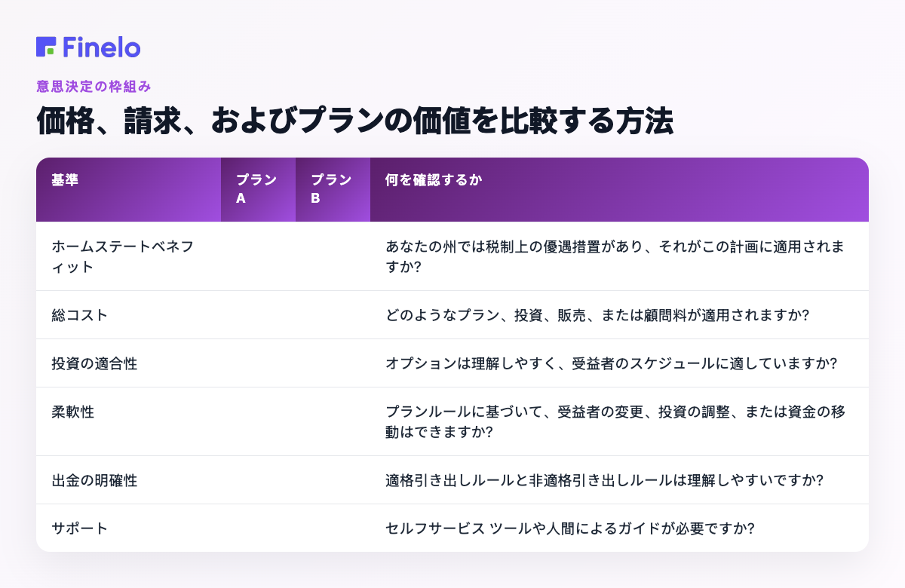Select the 投資の適合性 row label
Viewport: 905px width, 588px height.
(94, 363)
